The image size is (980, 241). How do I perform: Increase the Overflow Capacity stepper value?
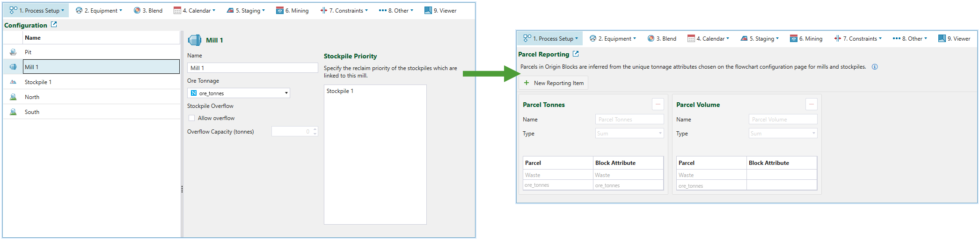pos(315,129)
